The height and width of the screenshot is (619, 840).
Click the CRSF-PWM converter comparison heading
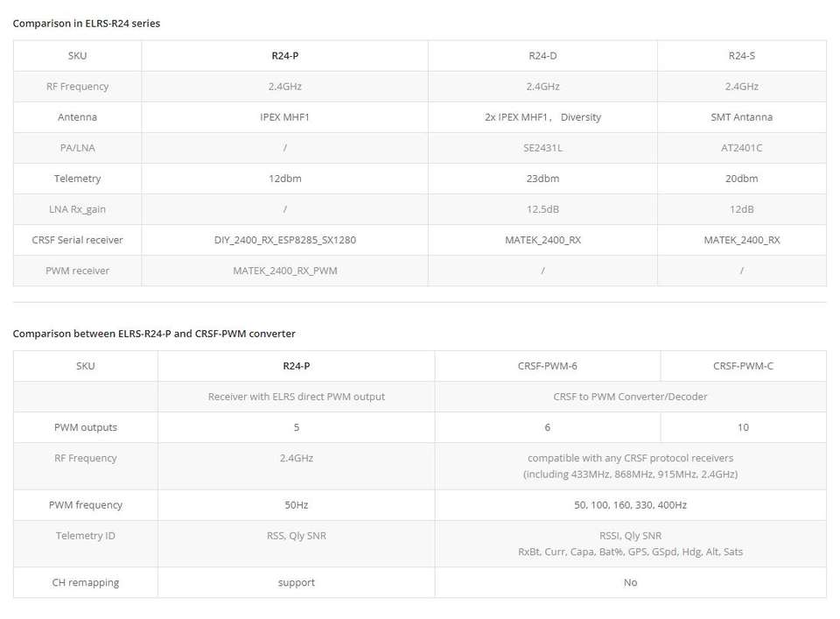pyautogui.click(x=154, y=334)
